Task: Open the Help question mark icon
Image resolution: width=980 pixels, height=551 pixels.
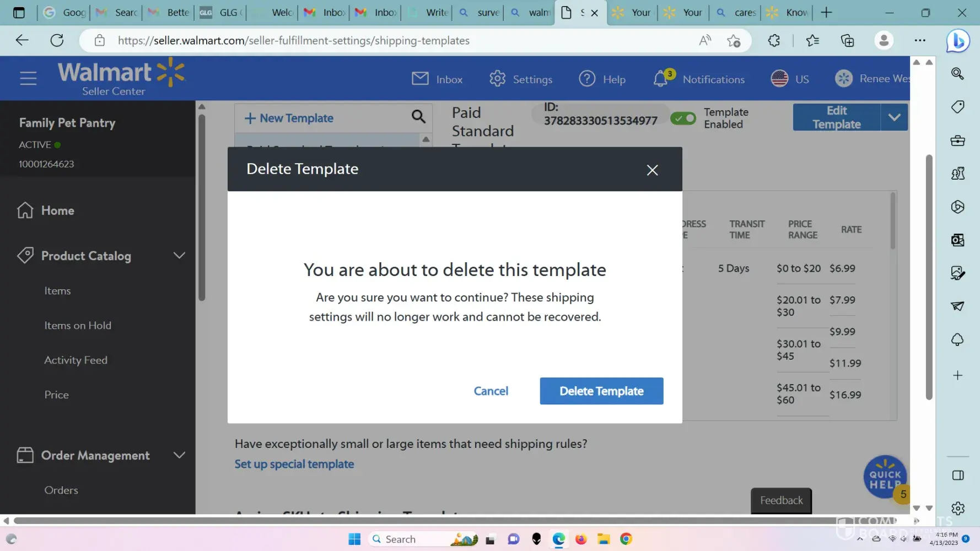Action: [587, 79]
